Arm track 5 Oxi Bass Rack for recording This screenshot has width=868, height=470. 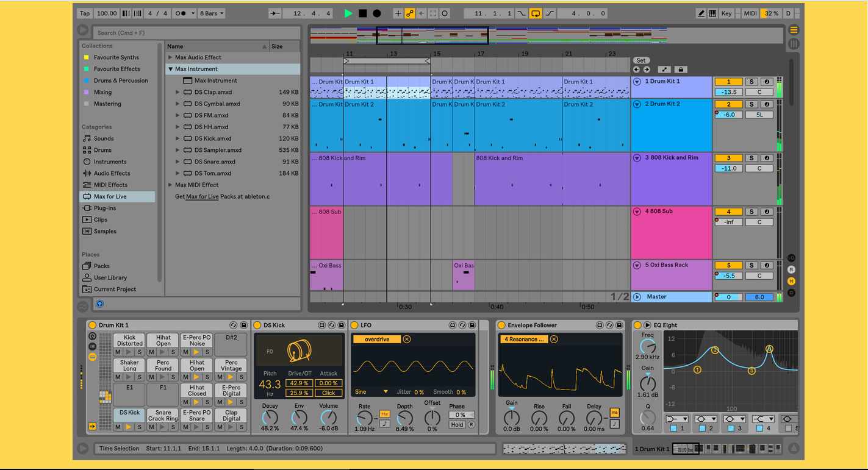tap(767, 265)
